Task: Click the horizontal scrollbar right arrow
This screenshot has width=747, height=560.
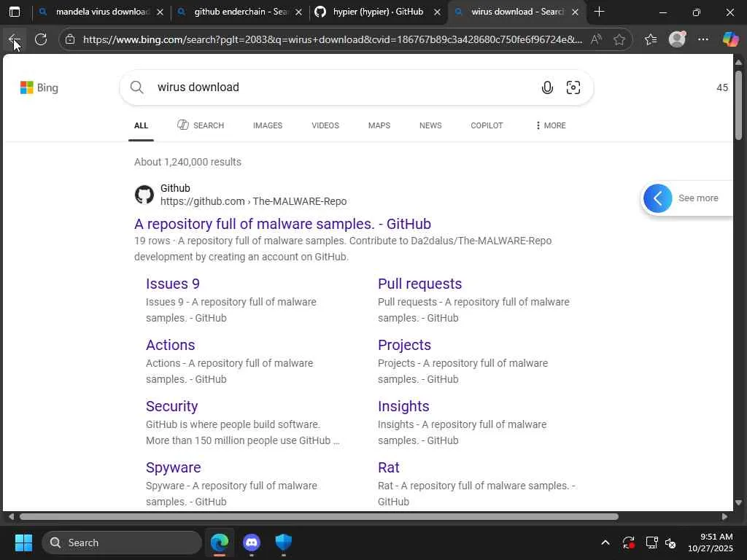Action: (x=724, y=517)
